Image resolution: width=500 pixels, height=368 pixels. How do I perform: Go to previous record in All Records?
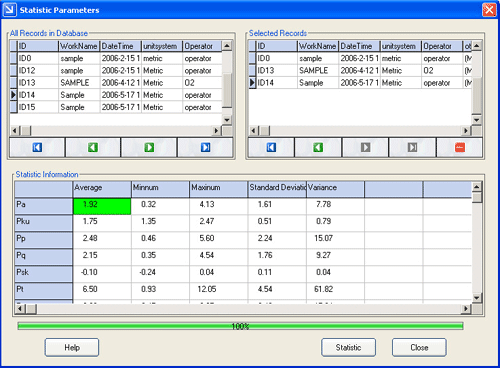[93, 147]
